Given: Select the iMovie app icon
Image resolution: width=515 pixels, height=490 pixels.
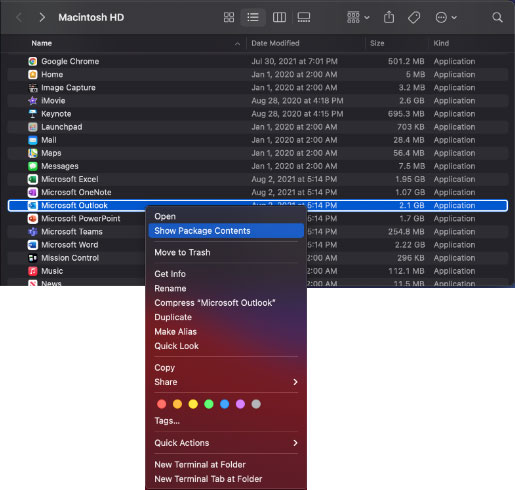Looking at the screenshot, I should [33, 101].
